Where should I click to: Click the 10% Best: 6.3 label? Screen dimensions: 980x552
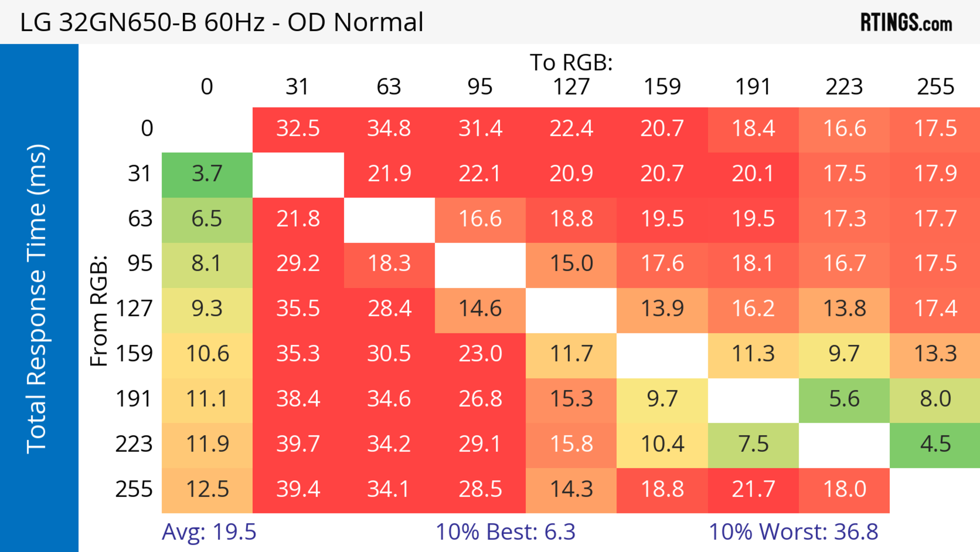click(505, 532)
